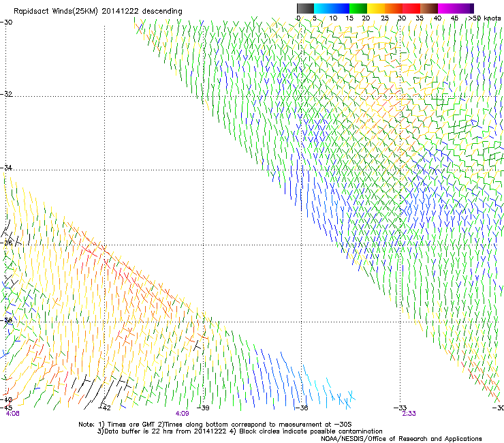
Task: Click the longitude axis label '-42'
Action: point(104,408)
